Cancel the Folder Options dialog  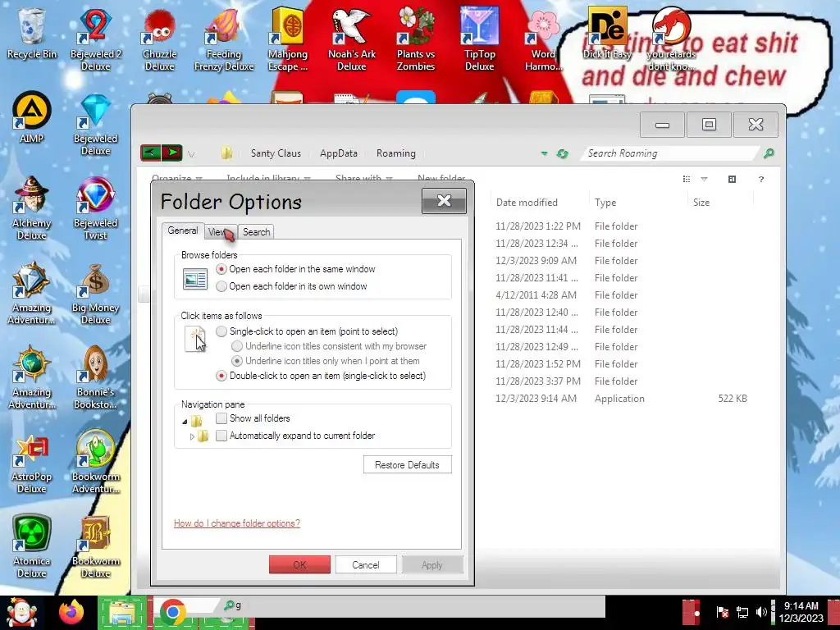pyautogui.click(x=366, y=564)
